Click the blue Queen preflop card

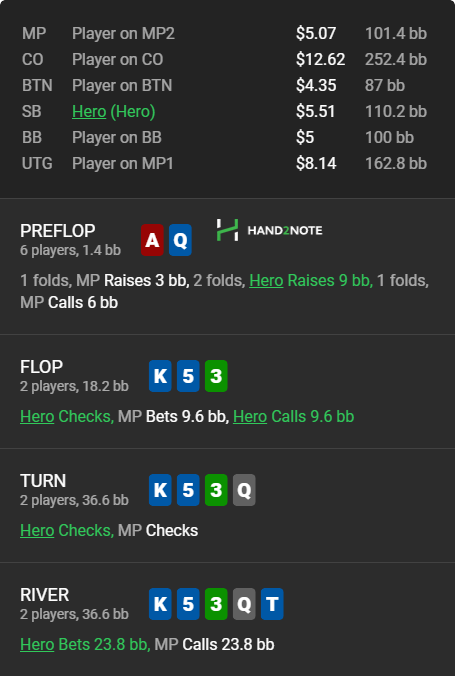point(180,240)
